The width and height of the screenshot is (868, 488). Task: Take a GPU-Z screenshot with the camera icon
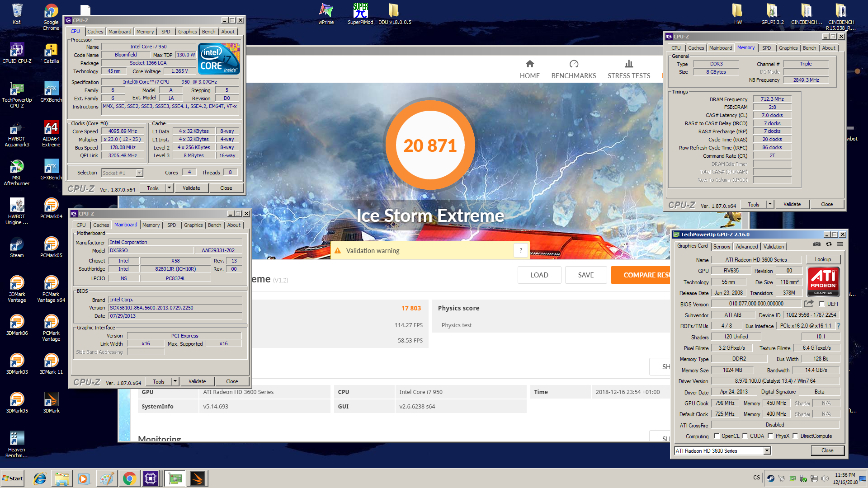[x=816, y=244]
